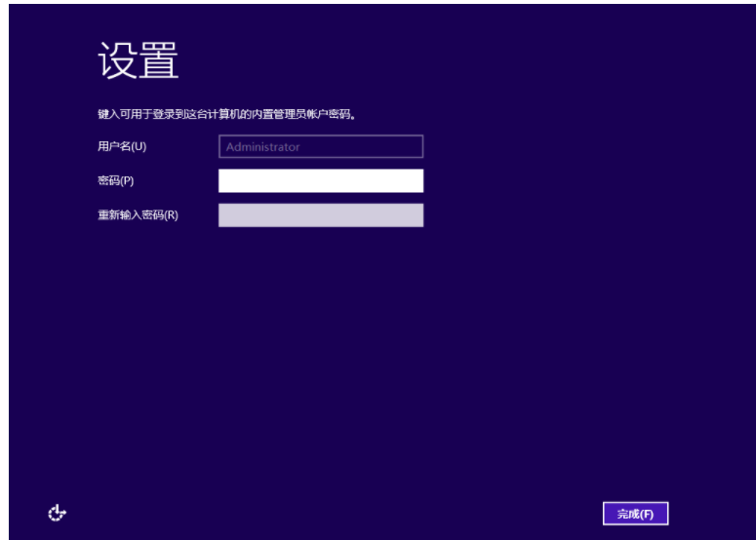Click the instruction text about the built-in administrator account password

(x=226, y=114)
